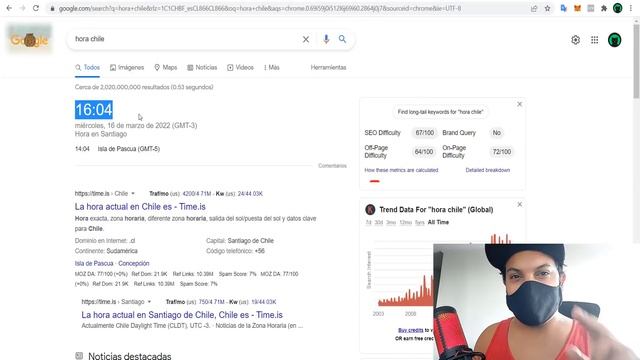Image resolution: width=640 pixels, height=360 pixels.
Task: Start voice search with the microphone icon
Action: pyautogui.click(x=326, y=39)
